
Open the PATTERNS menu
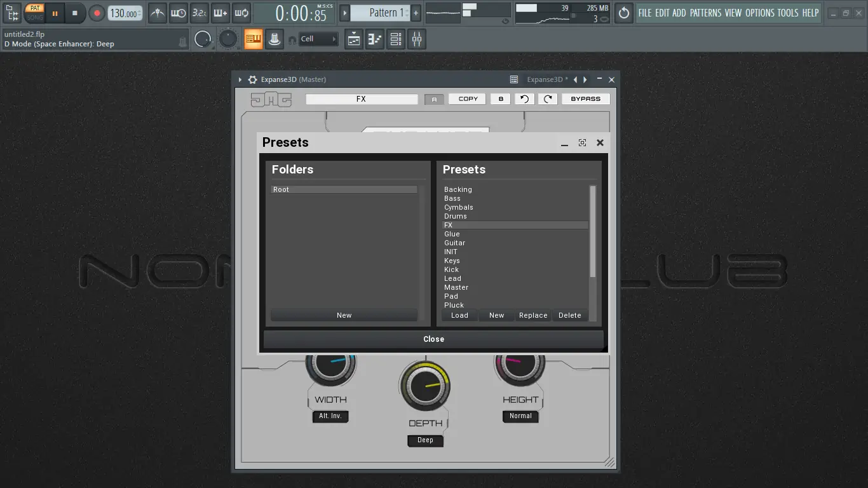click(x=705, y=13)
